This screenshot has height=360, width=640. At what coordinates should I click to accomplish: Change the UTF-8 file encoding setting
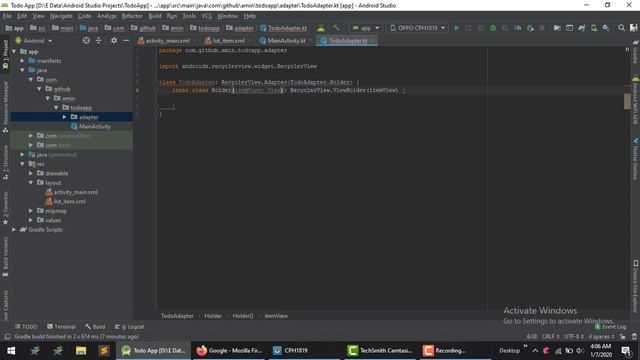[574, 337]
